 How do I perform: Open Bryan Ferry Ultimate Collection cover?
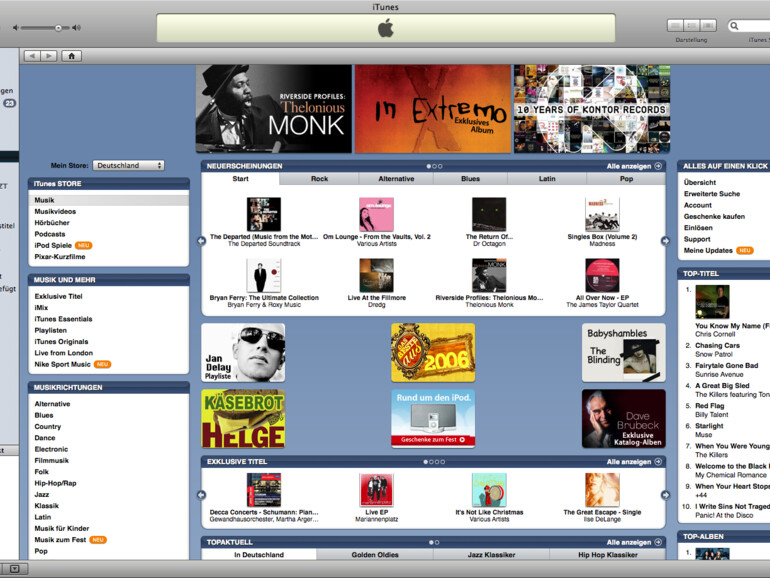[x=264, y=275]
